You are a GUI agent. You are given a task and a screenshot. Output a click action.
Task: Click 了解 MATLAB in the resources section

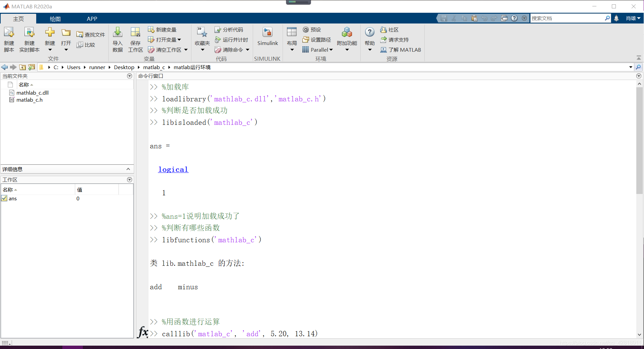click(x=401, y=50)
